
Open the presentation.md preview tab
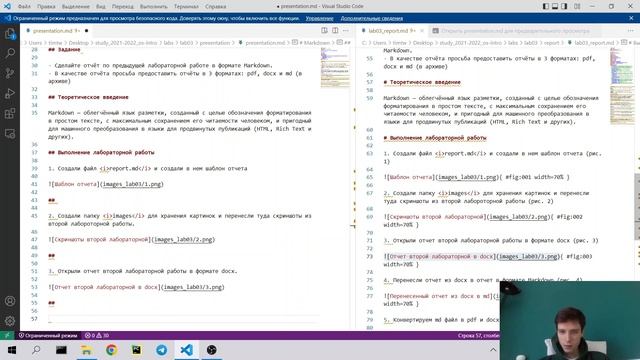(x=514, y=31)
